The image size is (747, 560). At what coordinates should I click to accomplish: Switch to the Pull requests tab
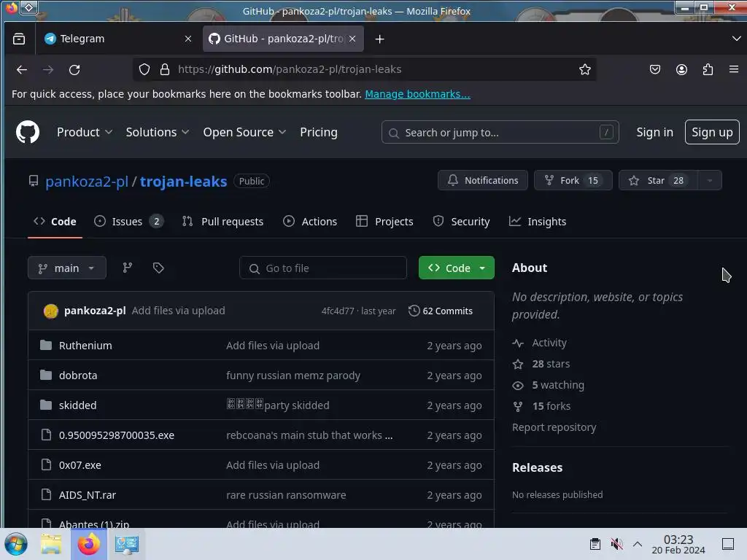click(x=223, y=222)
